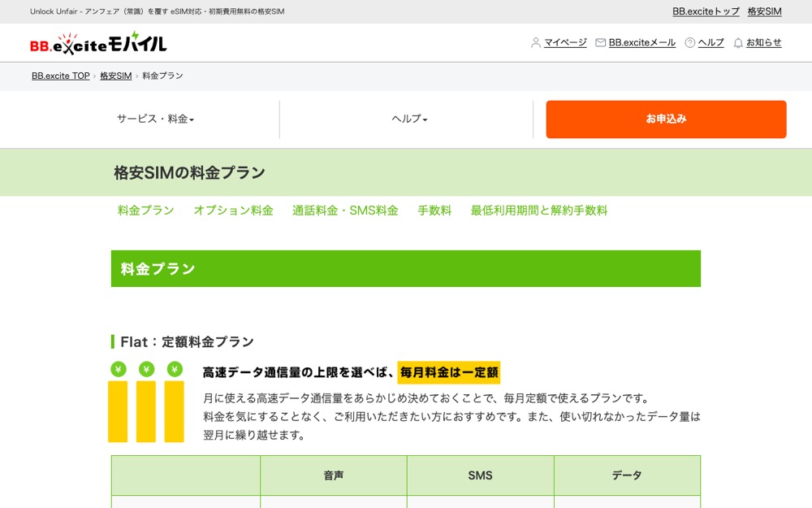Click the Unlock Unfair tagline text
The width and height of the screenshot is (812, 508).
point(157,11)
